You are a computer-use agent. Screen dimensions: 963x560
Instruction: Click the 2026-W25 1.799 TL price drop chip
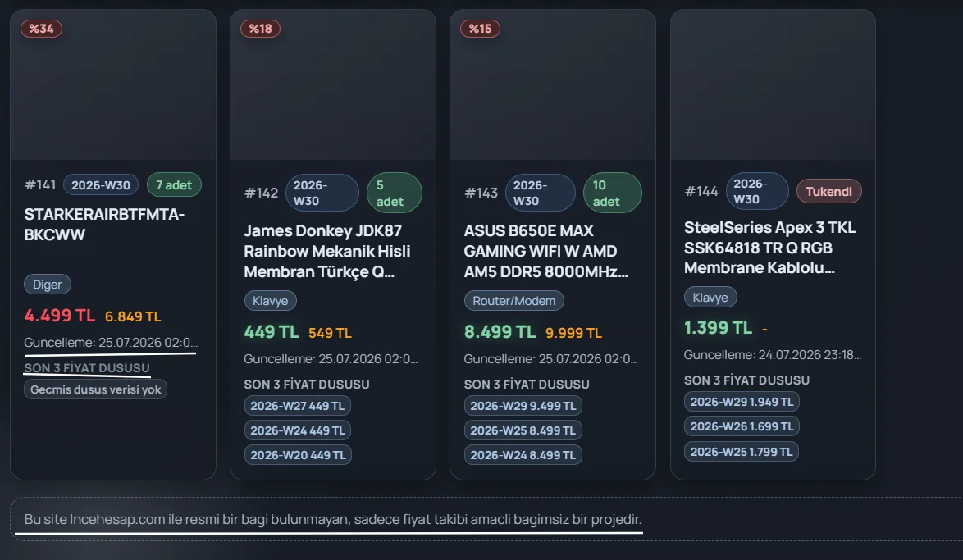point(741,451)
